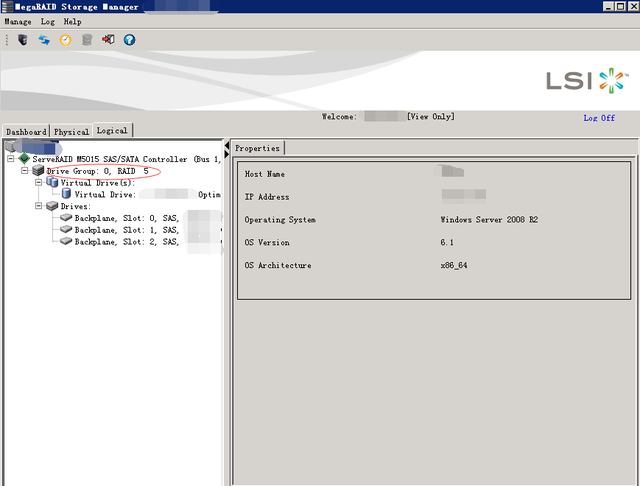
Task: Switch to the Dashboard tab
Action: [26, 131]
